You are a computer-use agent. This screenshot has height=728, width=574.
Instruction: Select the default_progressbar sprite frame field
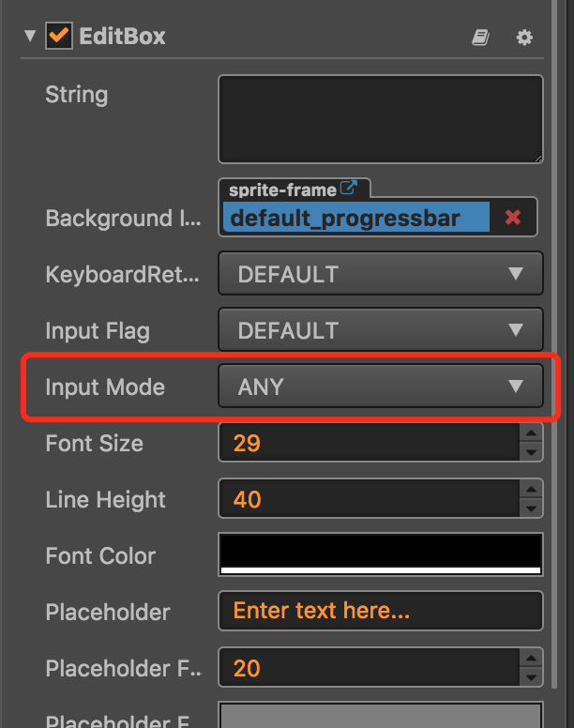pyautogui.click(x=356, y=218)
